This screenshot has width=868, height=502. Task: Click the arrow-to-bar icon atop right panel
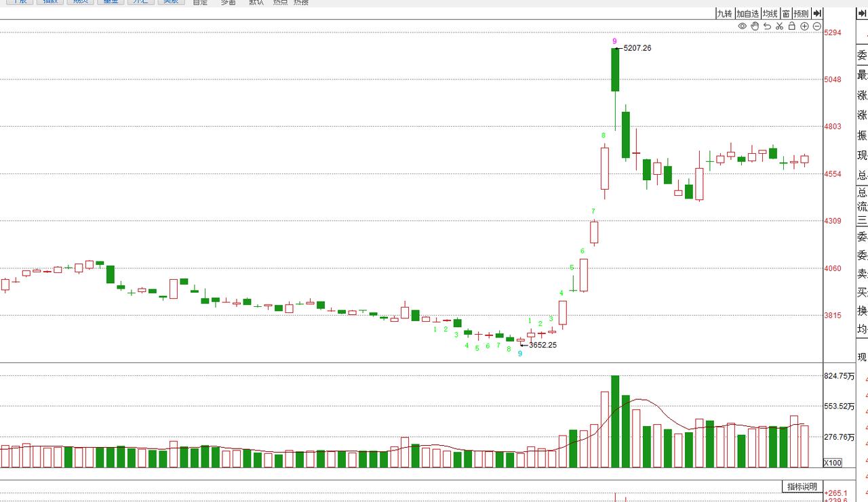[x=862, y=14]
